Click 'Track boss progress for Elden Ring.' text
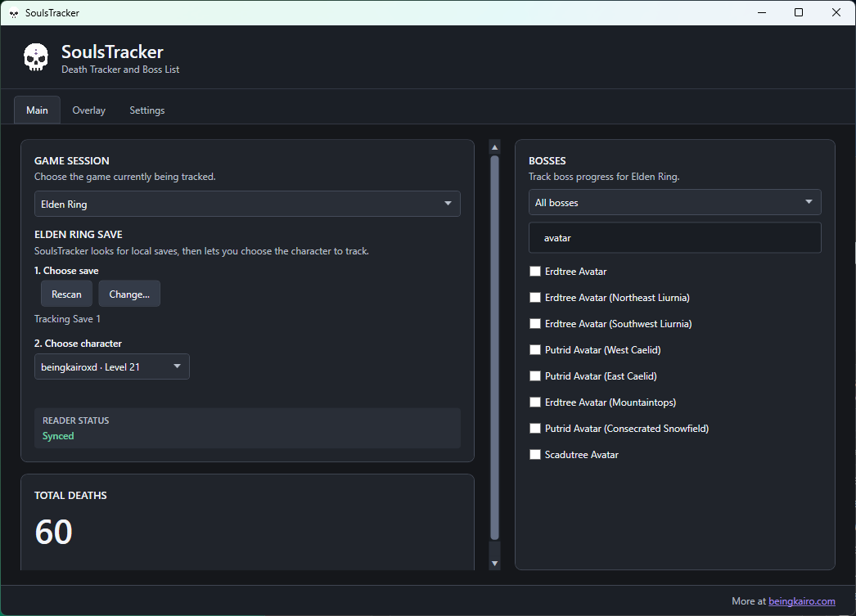Screen dimensions: 856x616 [604, 177]
